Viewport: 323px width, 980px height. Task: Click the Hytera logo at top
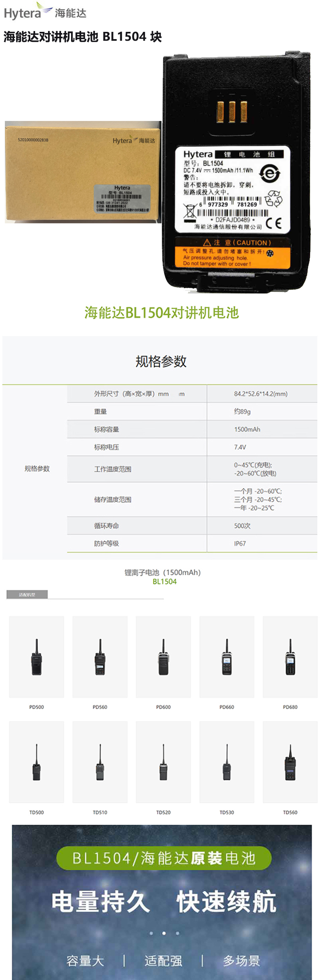pyautogui.click(x=45, y=11)
